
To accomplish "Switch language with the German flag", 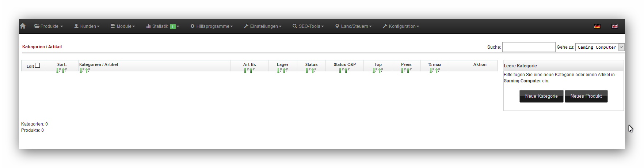I will click(597, 26).
